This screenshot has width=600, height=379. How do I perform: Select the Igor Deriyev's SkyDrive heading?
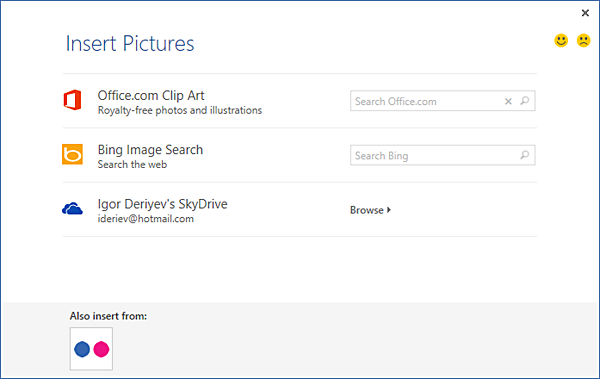pos(162,204)
